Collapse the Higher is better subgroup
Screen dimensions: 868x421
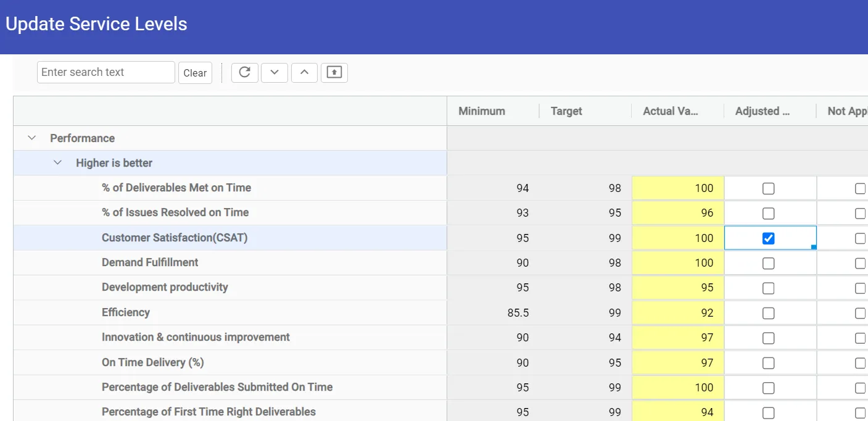[x=58, y=163]
